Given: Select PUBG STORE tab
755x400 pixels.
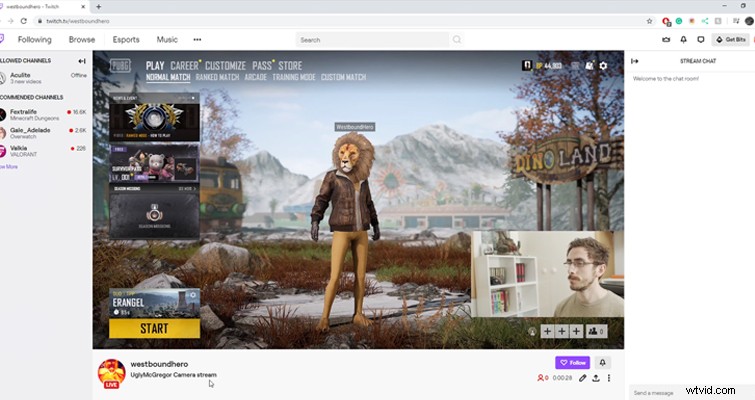Looking at the screenshot, I should pyautogui.click(x=290, y=65).
